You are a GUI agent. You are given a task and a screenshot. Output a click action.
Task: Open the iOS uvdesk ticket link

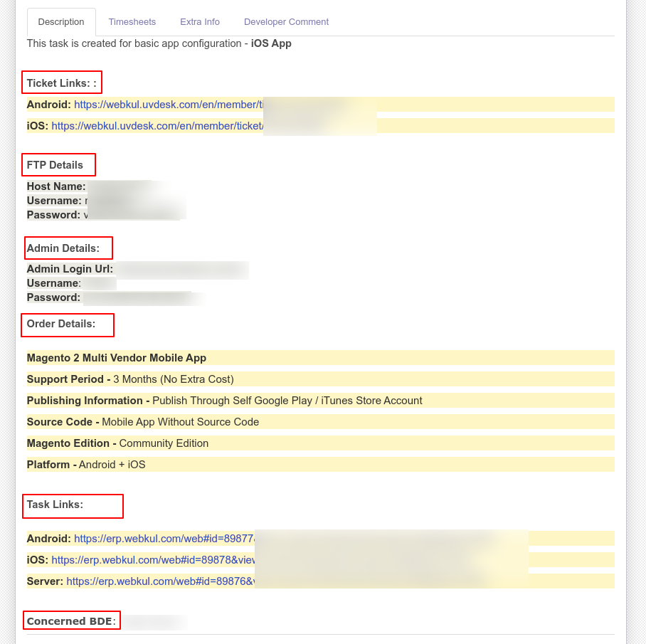tap(157, 126)
